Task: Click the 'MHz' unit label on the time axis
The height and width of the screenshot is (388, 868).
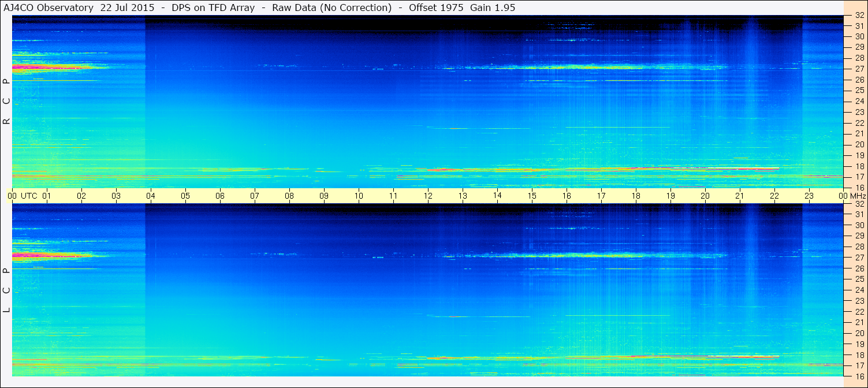Action: pos(857,196)
